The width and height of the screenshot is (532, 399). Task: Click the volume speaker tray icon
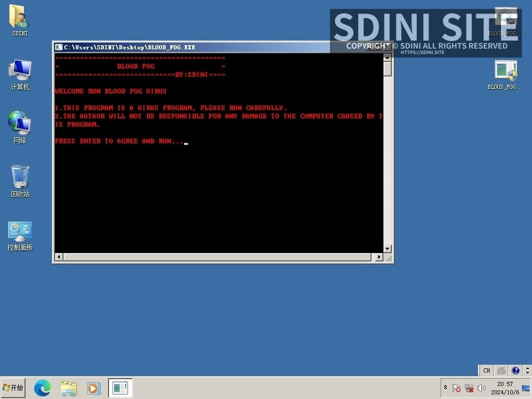pos(481,388)
